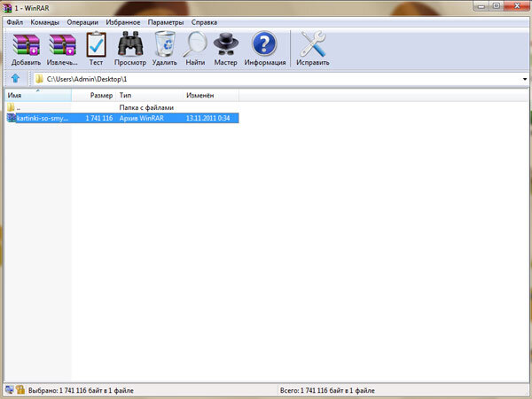532x399 pixels.
Task: Click the Добавить (Add) toolbar icon
Action: pyautogui.click(x=26, y=45)
